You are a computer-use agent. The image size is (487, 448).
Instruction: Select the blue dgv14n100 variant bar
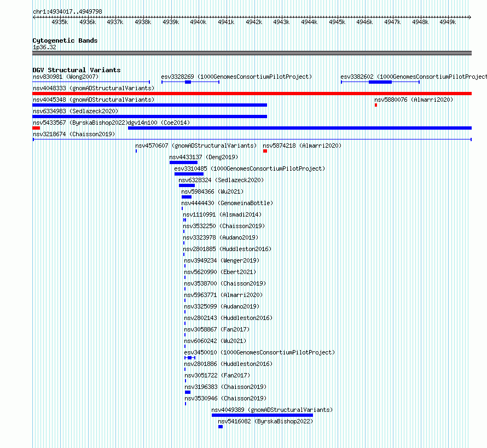coord(300,128)
